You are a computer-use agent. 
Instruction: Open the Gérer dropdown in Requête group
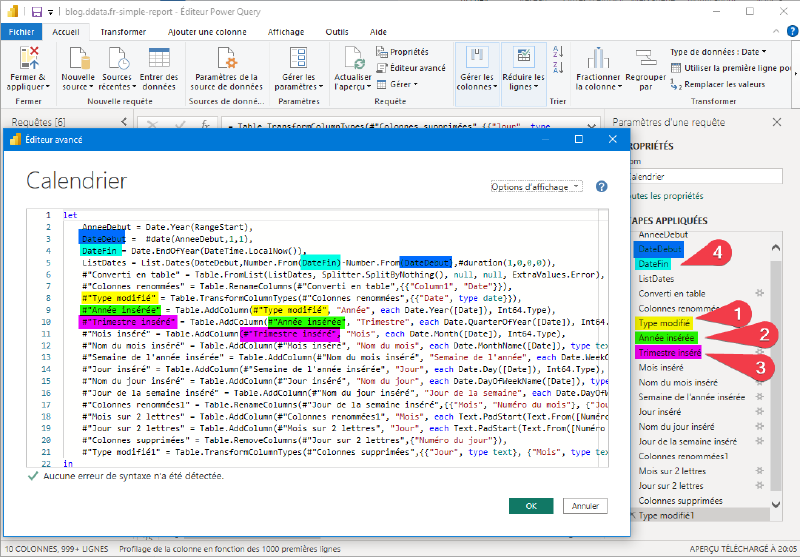(x=397, y=84)
